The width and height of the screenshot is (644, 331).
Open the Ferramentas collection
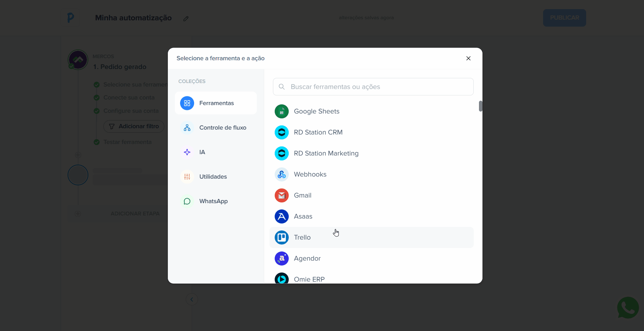coord(216,103)
